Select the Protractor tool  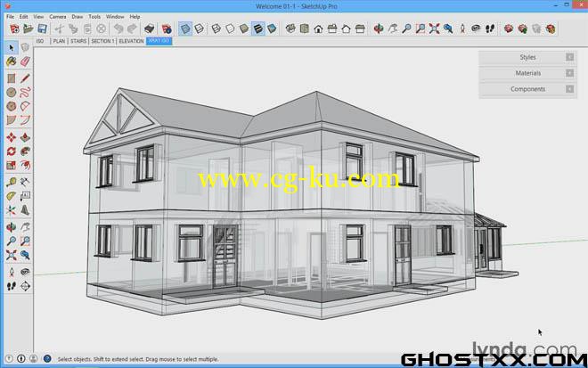point(12,196)
